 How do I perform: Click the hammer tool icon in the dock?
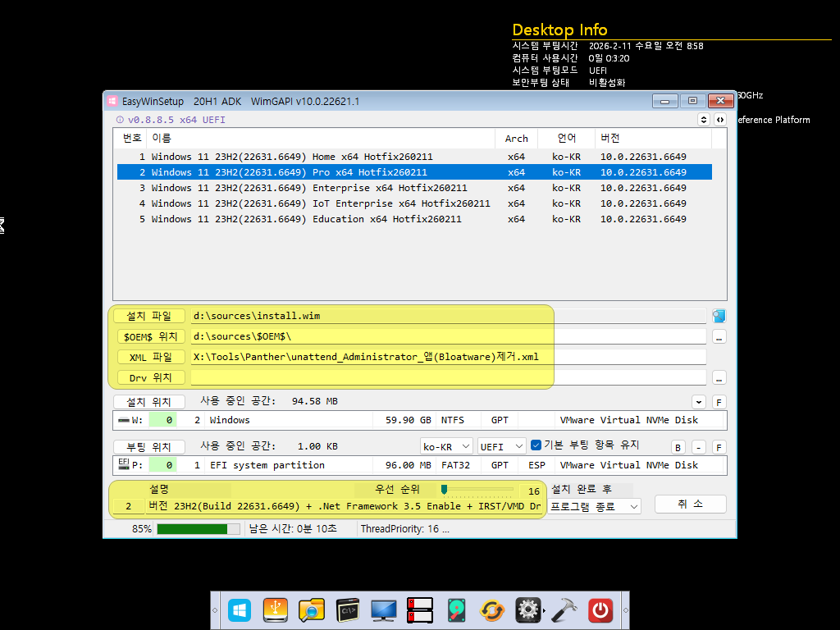click(564, 610)
